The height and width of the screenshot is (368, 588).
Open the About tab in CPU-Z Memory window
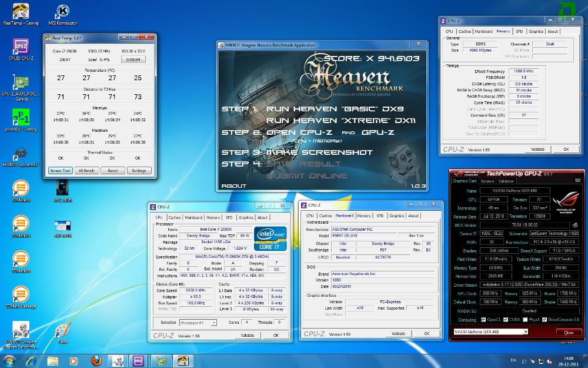point(552,32)
